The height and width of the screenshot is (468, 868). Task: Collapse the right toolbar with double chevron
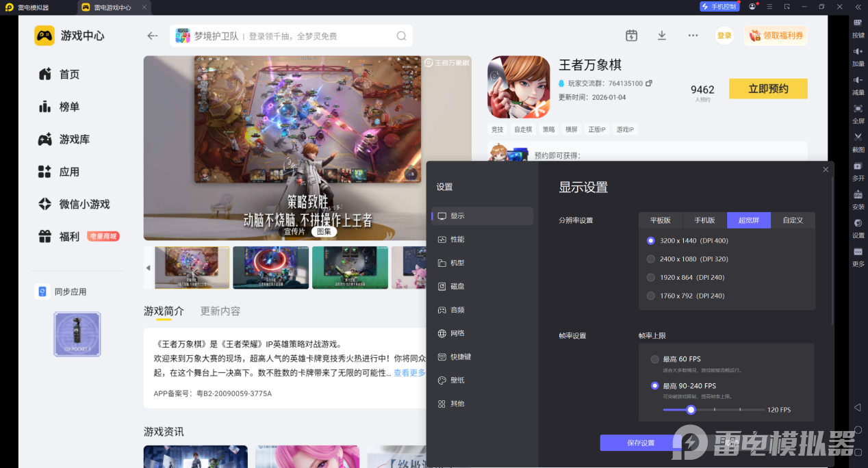click(858, 7)
